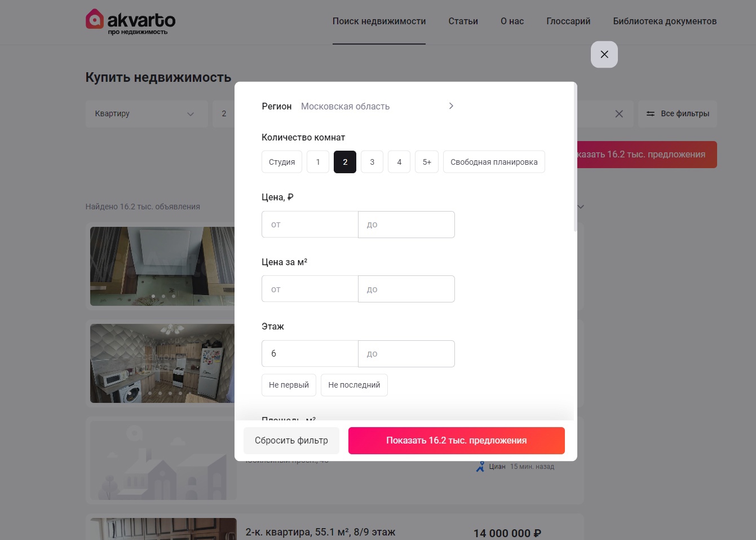756x540 pixels.
Task: Toggle the Не первый floor filter
Action: tap(289, 385)
